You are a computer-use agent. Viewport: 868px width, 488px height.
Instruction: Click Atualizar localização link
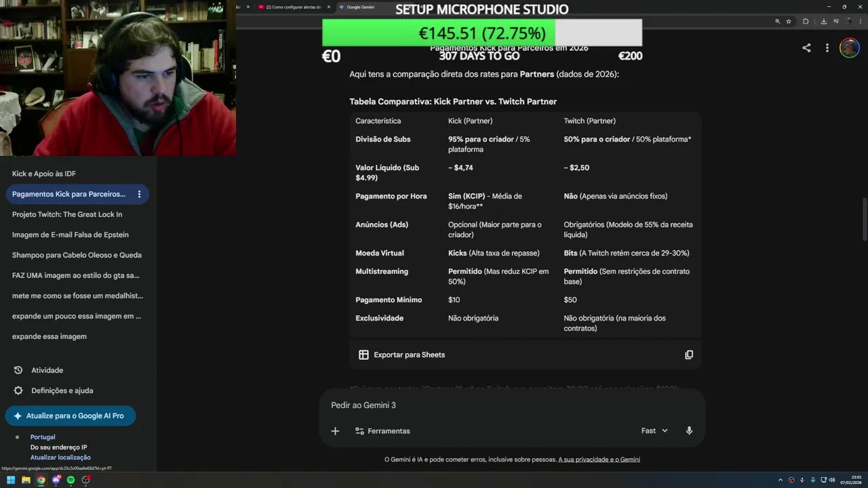60,457
